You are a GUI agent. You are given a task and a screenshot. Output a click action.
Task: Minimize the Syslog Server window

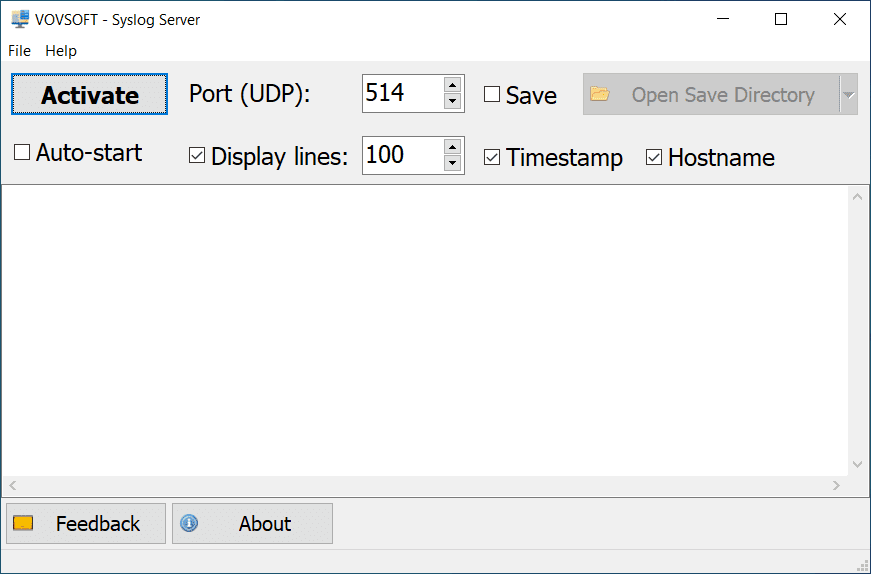[x=723, y=19]
